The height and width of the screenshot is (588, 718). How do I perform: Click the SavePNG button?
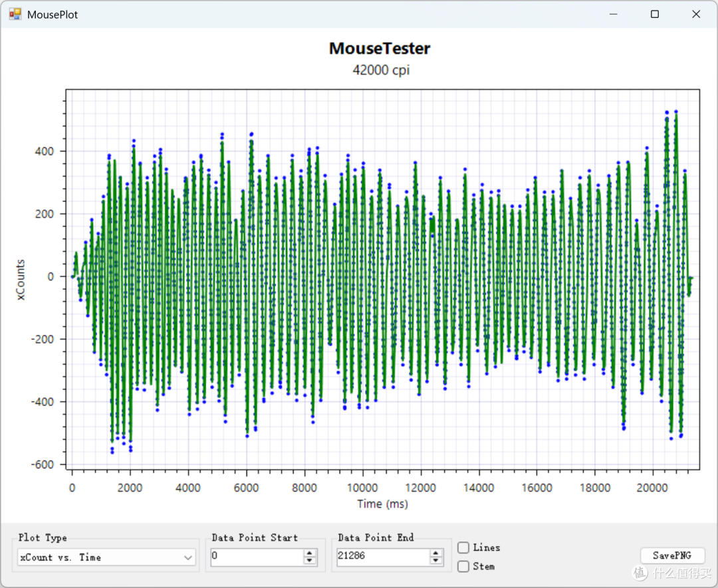671,555
